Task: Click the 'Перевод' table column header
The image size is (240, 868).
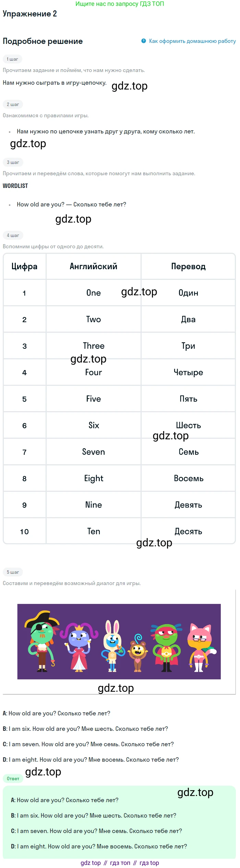Action: [188, 266]
